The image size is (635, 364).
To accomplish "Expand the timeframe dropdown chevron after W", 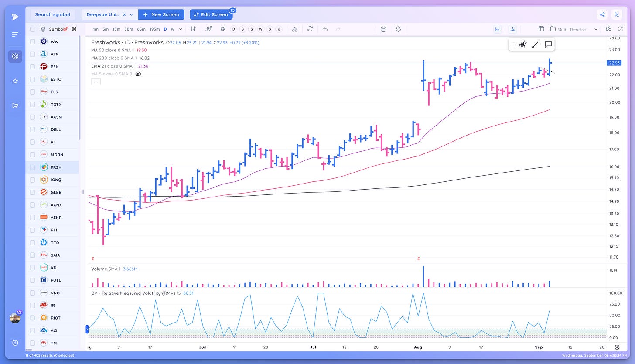I will coord(181,29).
